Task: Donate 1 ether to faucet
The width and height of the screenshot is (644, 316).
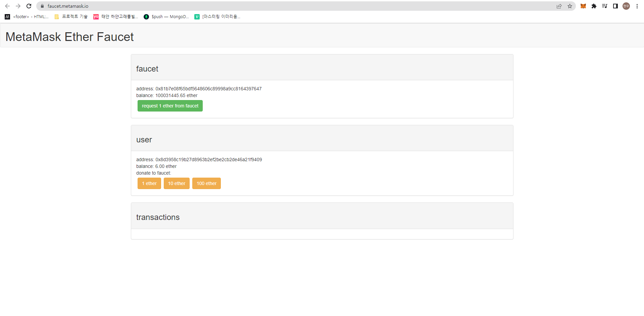Action: pos(149,183)
